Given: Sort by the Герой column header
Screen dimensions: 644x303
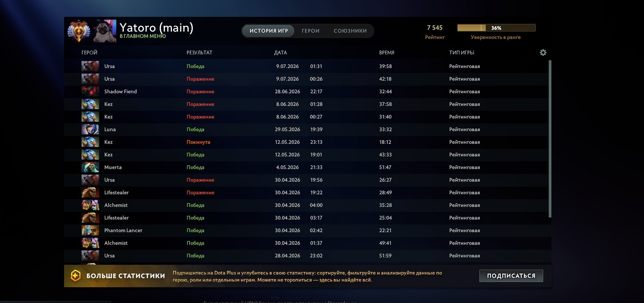Looking at the screenshot, I should click(89, 53).
